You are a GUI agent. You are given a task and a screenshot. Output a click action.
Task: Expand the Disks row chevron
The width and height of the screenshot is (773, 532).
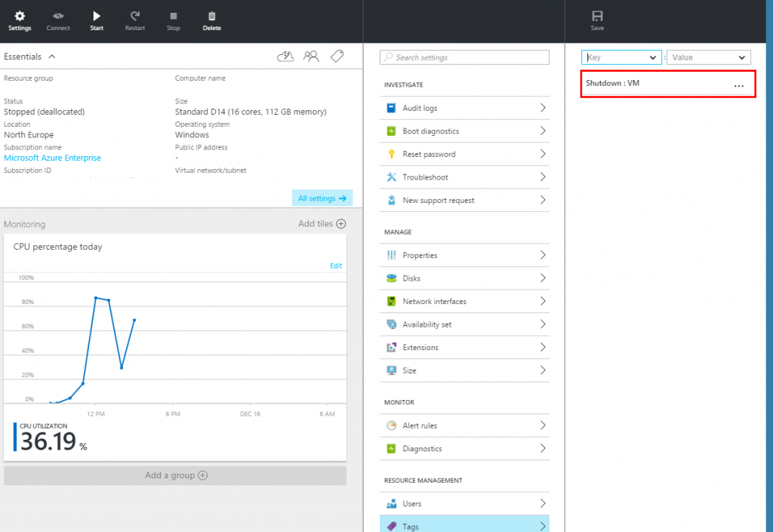point(543,278)
